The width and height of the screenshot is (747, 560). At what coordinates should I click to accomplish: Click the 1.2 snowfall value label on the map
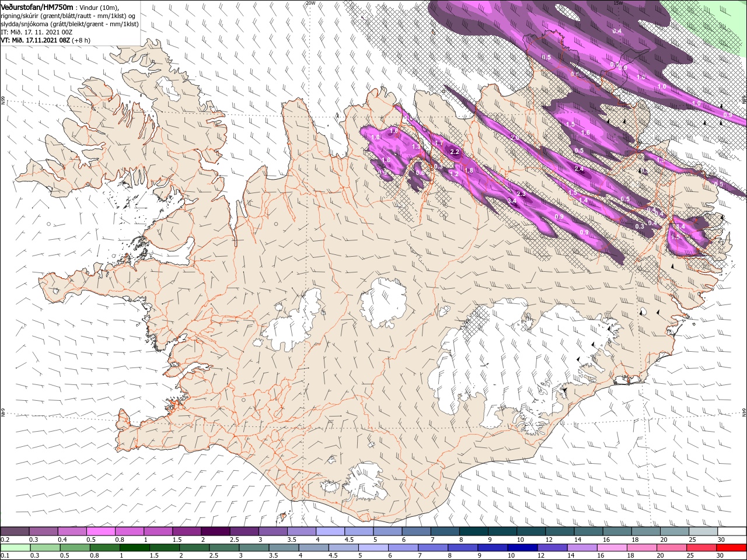pos(454,174)
